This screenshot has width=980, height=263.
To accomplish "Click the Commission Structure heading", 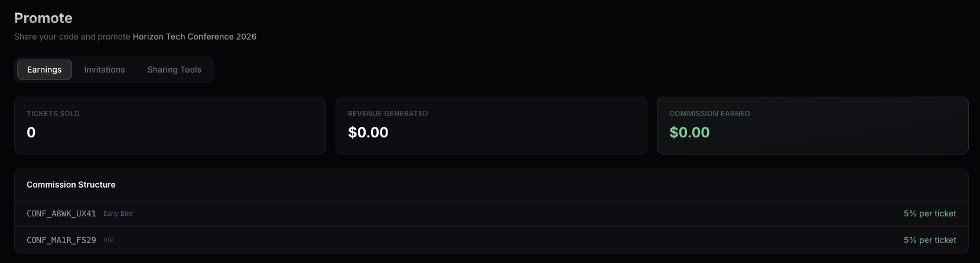I will [71, 185].
